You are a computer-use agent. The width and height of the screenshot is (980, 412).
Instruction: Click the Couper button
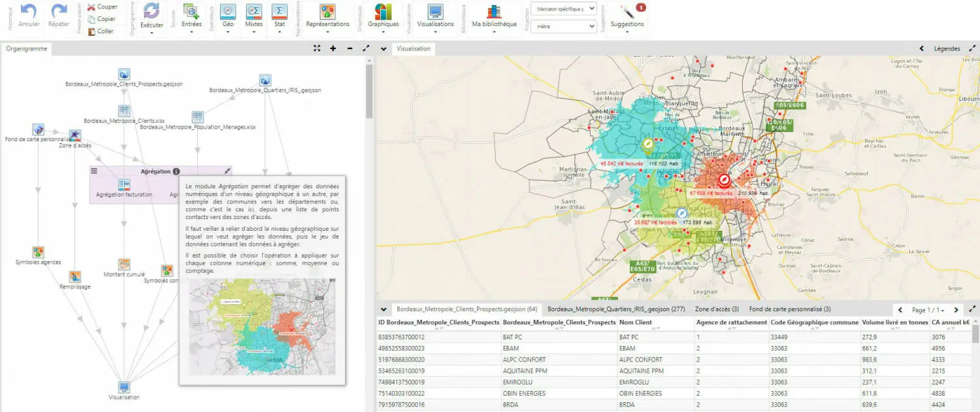[103, 7]
